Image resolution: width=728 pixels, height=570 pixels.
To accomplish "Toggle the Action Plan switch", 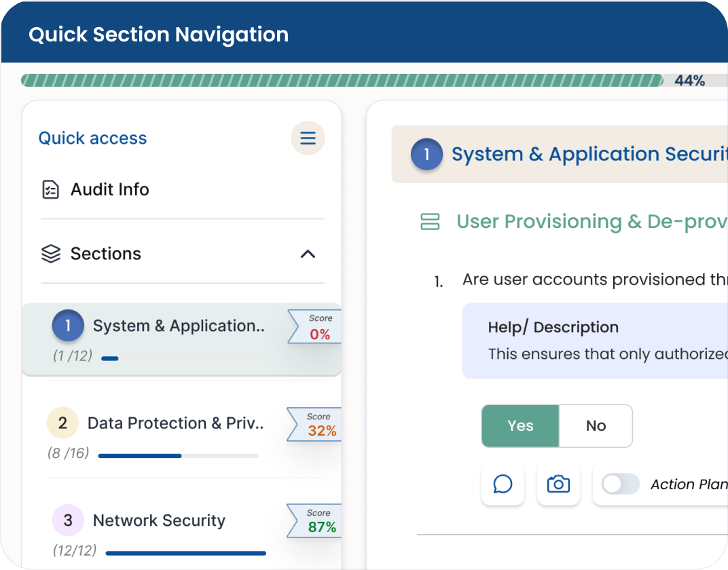I will click(621, 484).
